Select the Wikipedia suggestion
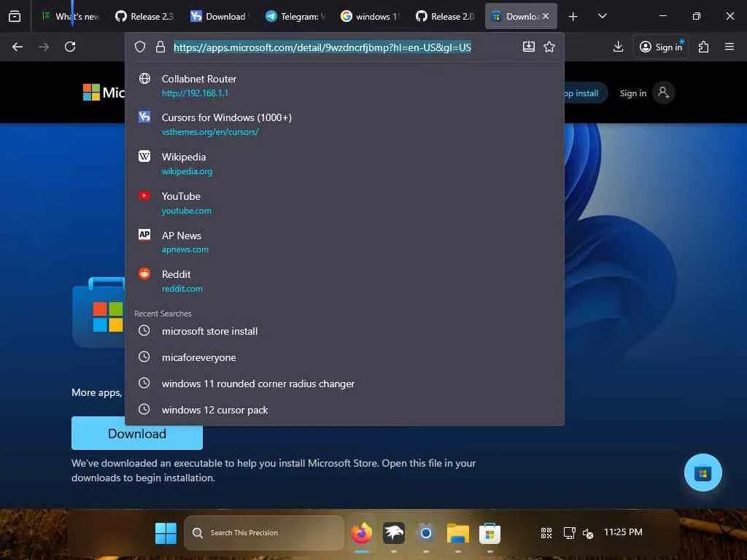The image size is (747, 560). [344, 163]
